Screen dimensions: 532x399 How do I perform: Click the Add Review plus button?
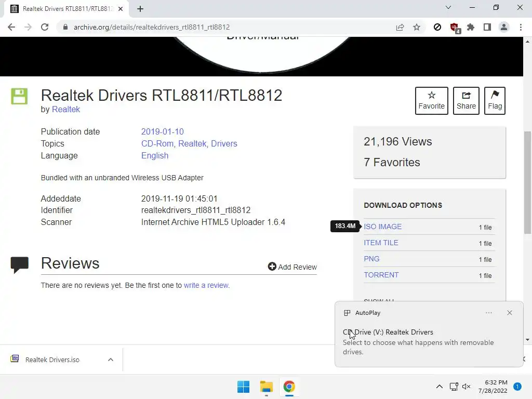(292, 267)
